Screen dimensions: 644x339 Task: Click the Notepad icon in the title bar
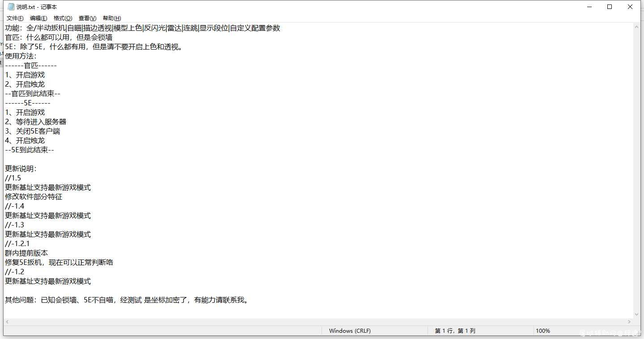(x=11, y=7)
